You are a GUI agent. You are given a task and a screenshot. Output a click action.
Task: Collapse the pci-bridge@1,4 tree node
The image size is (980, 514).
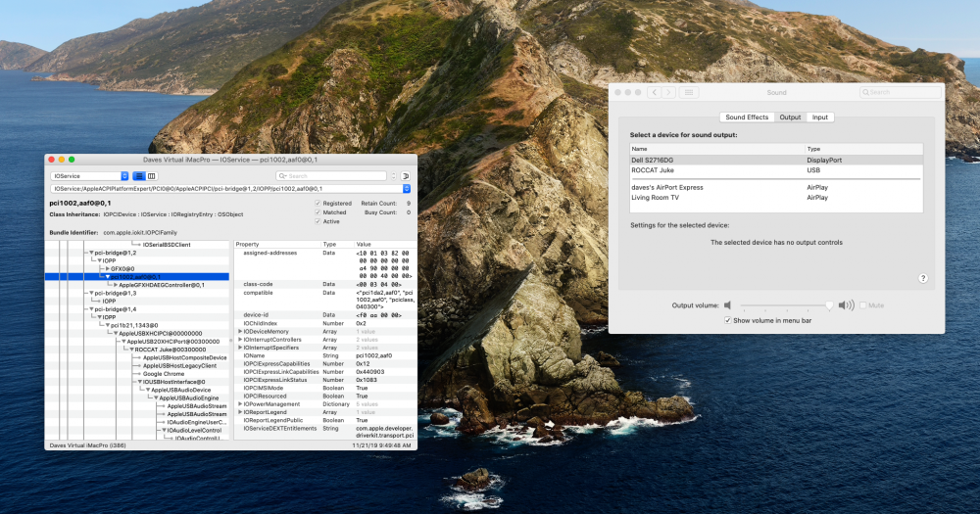coord(91,309)
